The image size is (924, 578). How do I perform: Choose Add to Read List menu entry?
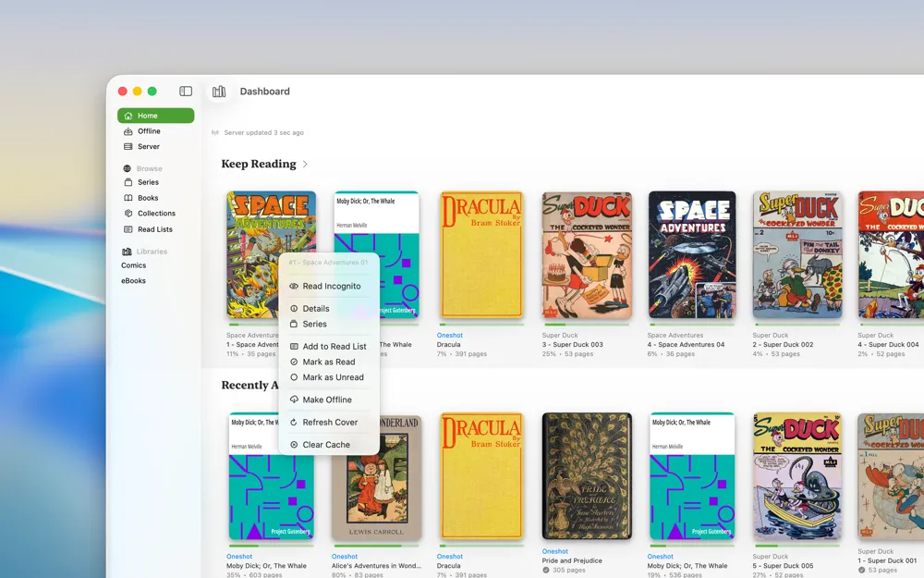coord(329,346)
